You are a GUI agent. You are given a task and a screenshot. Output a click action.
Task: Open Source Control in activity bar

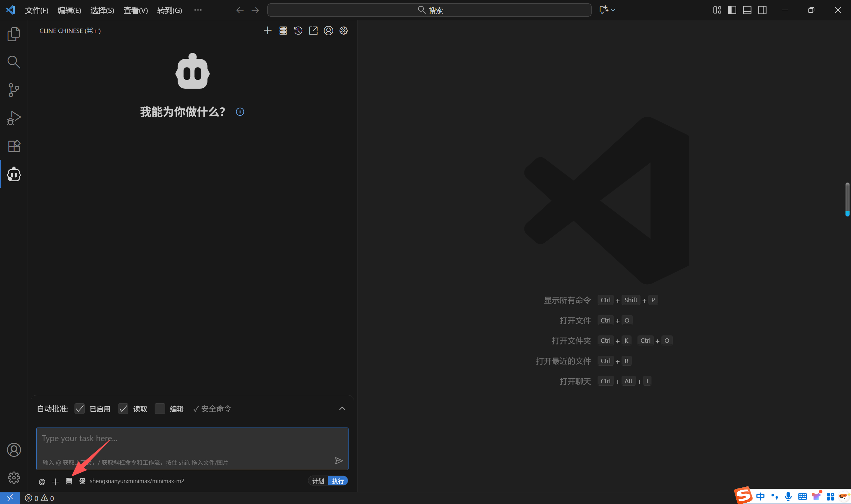click(x=14, y=90)
